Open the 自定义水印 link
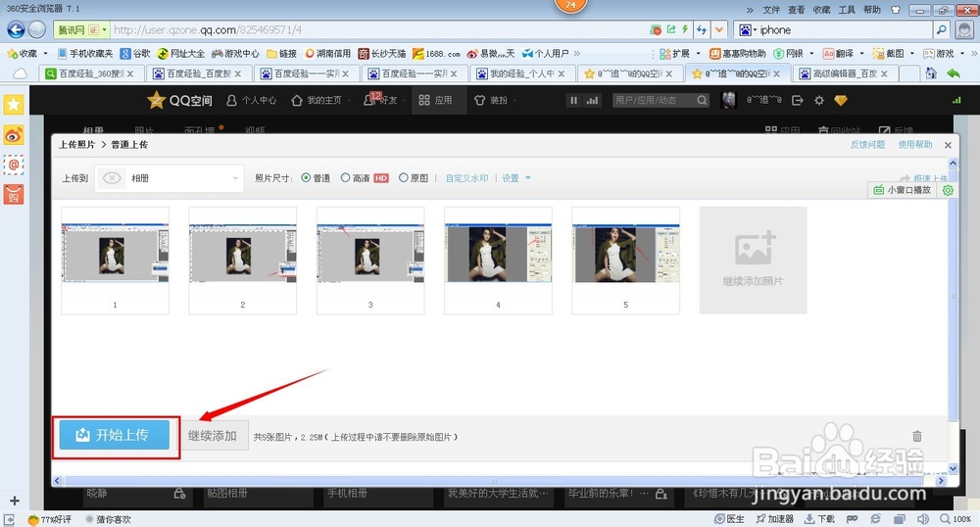Screen dimensions: 980x527 pos(466,178)
